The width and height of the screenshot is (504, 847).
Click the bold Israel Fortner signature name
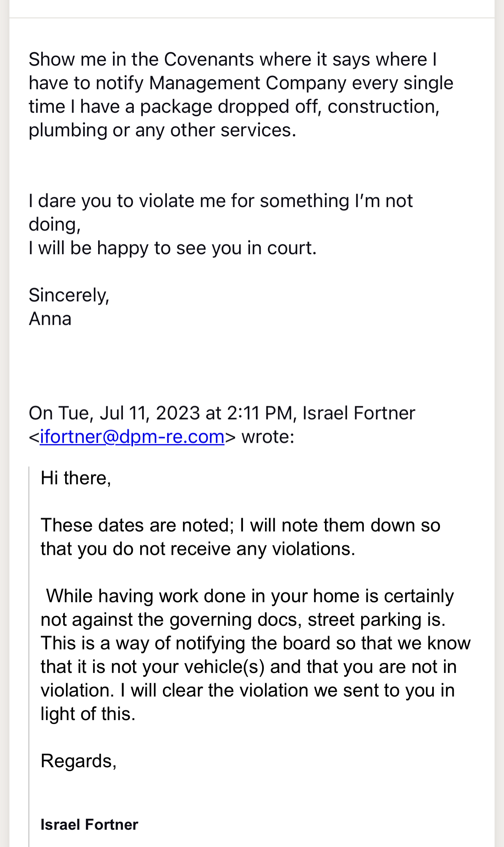click(x=89, y=824)
